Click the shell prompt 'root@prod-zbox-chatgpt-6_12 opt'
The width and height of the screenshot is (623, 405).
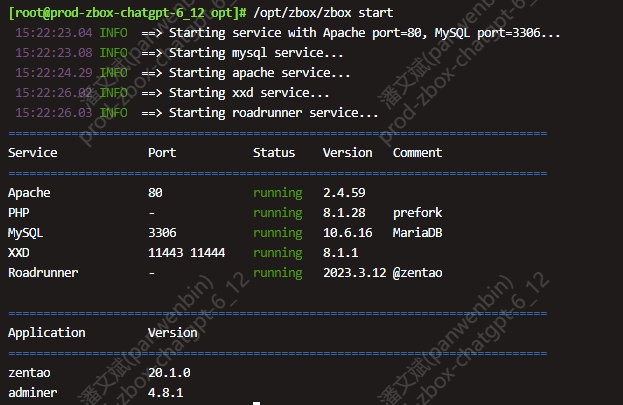126,13
